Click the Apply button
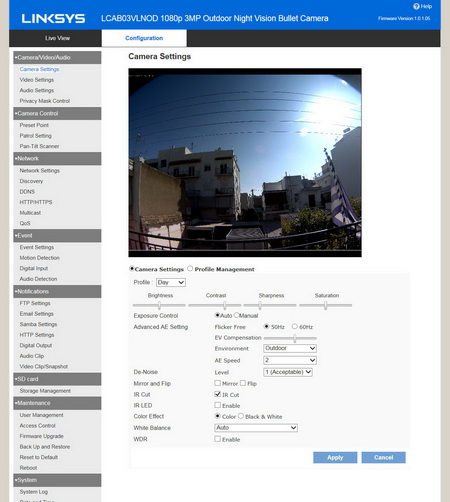 pyautogui.click(x=335, y=457)
